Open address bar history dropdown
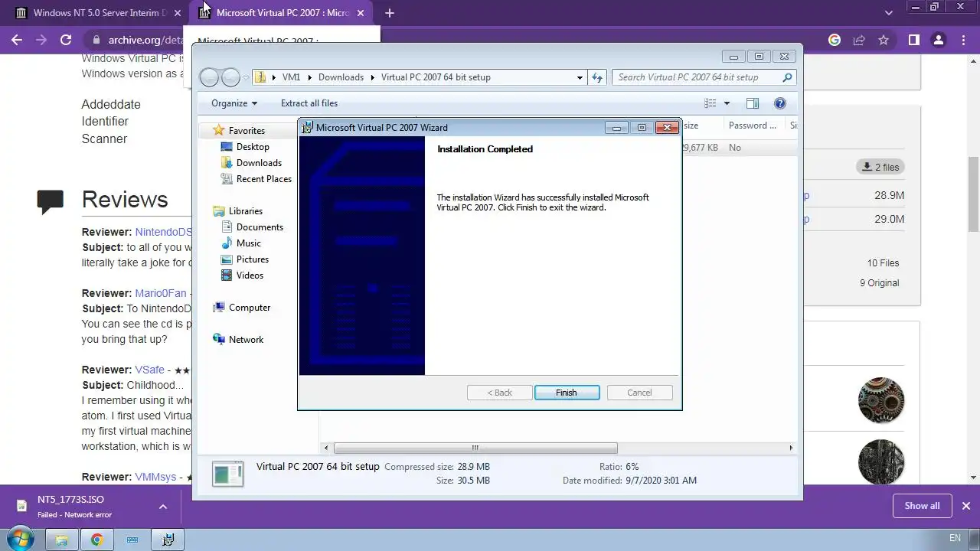Viewport: 980px width, 551px height. 580,77
